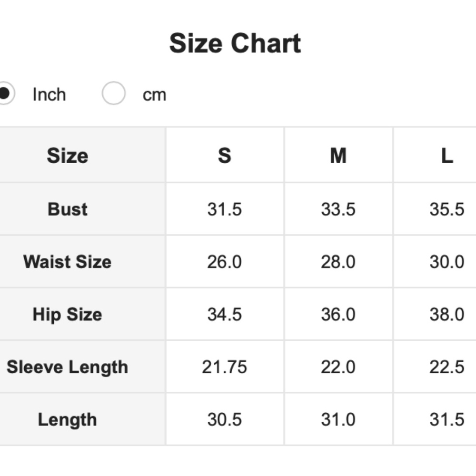Click the 38.0 Hip value for L
Image resolution: width=476 pixels, height=476 pixels.
point(446,314)
